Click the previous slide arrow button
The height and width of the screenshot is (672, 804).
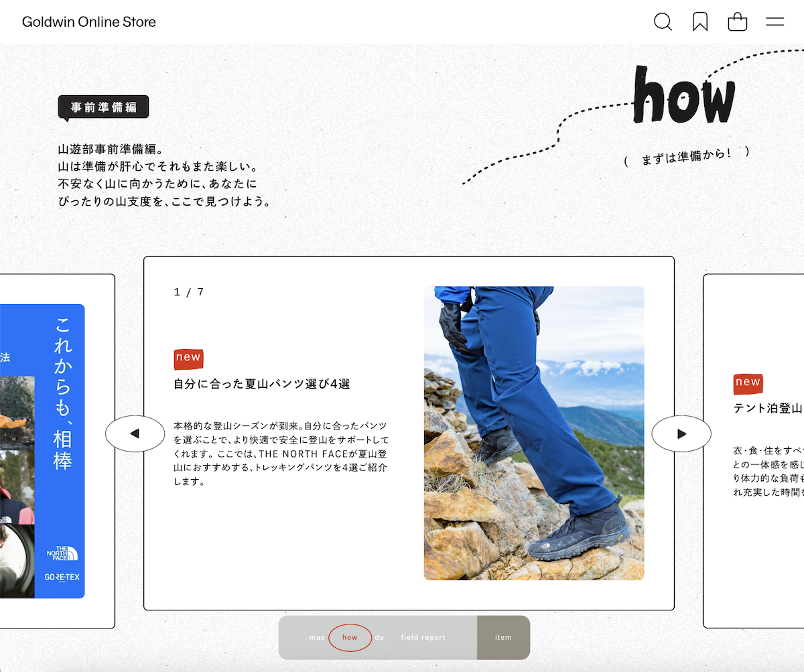pyautogui.click(x=135, y=433)
